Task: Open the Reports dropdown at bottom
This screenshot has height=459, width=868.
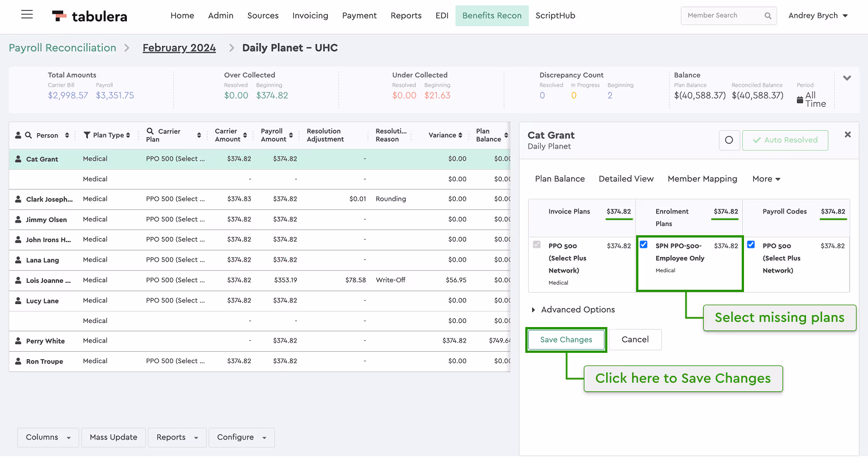Action: 177,437
